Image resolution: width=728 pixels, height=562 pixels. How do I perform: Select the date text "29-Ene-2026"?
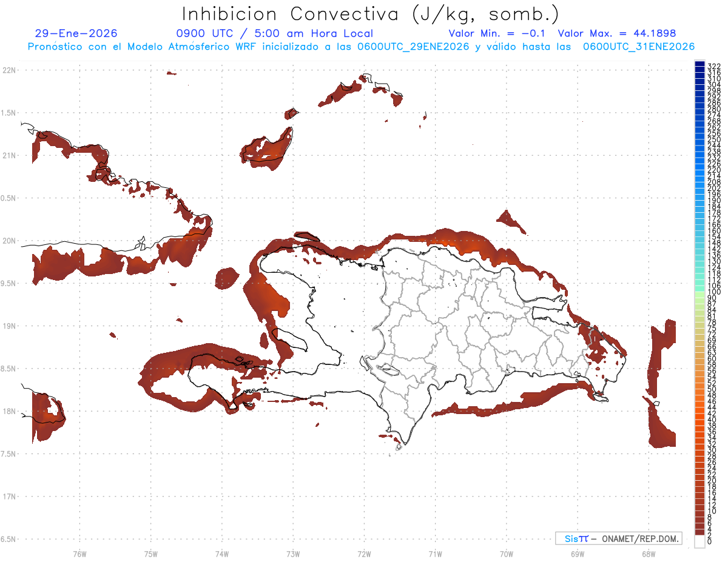coord(76,33)
